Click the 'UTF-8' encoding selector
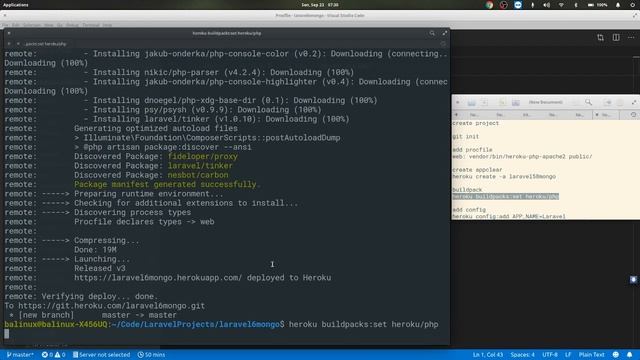The image size is (640, 360). [550, 355]
